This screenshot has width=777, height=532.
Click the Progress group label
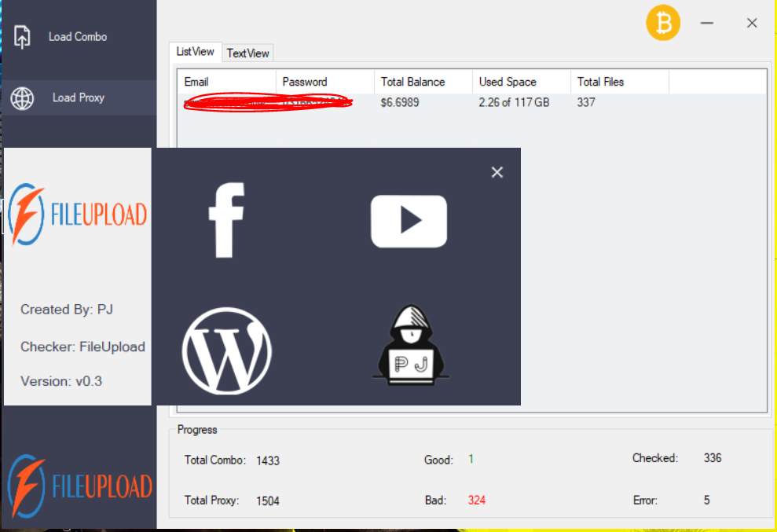pyautogui.click(x=197, y=430)
